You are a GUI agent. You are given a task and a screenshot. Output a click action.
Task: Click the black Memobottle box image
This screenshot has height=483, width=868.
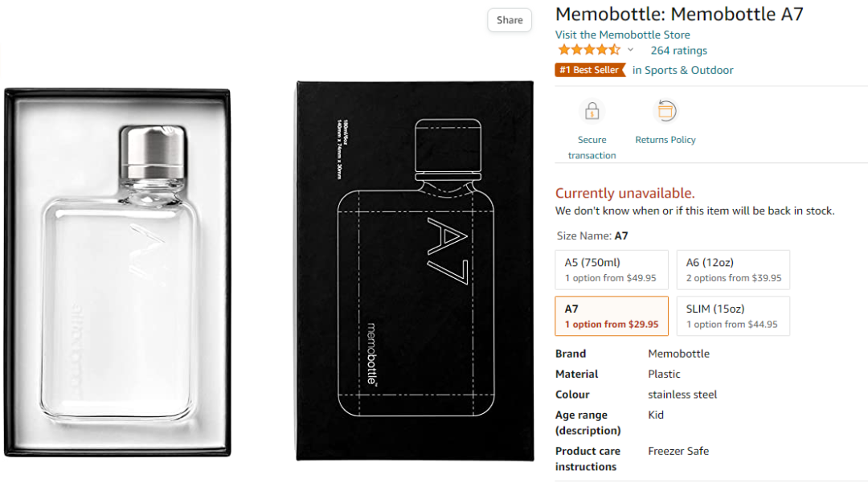click(x=415, y=270)
